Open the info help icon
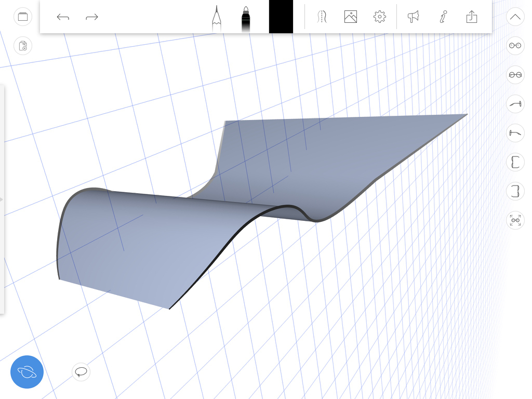Viewport: 532px width, 399px height. point(443,17)
